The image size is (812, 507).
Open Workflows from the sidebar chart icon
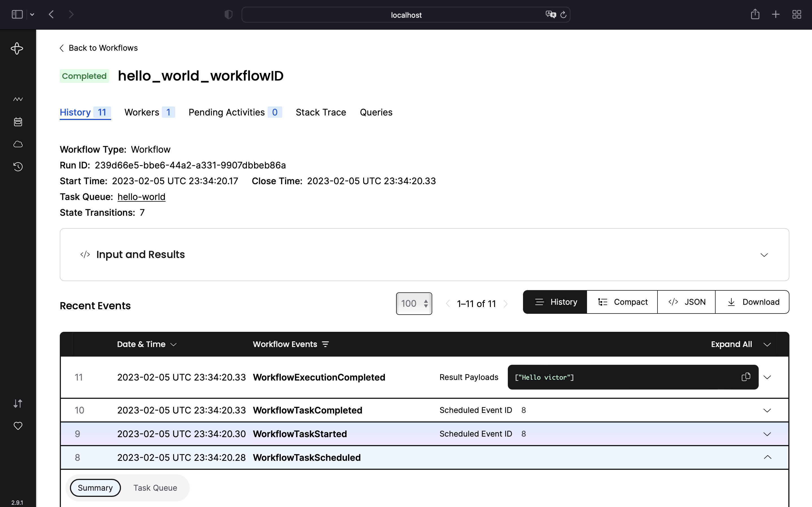(x=18, y=99)
